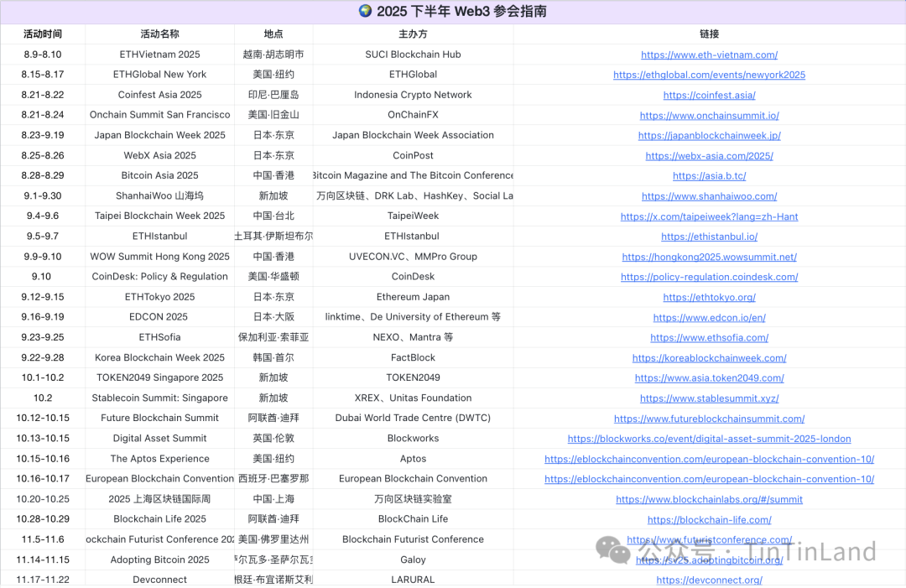Screen dimensions: 906x588
Task: Click the Blockchain Life 2025 cell
Action: click(x=160, y=519)
